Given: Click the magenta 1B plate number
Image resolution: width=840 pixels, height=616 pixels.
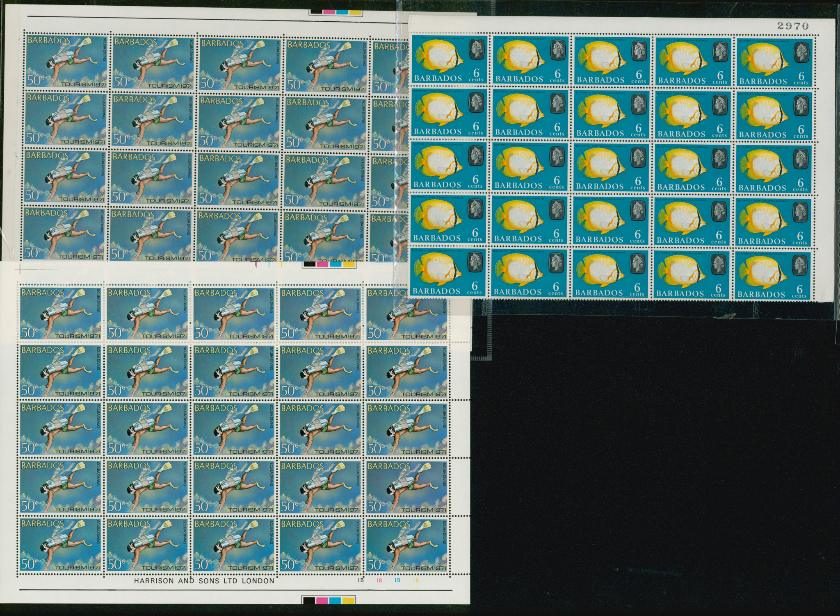Looking at the screenshot, I should coord(379,581).
